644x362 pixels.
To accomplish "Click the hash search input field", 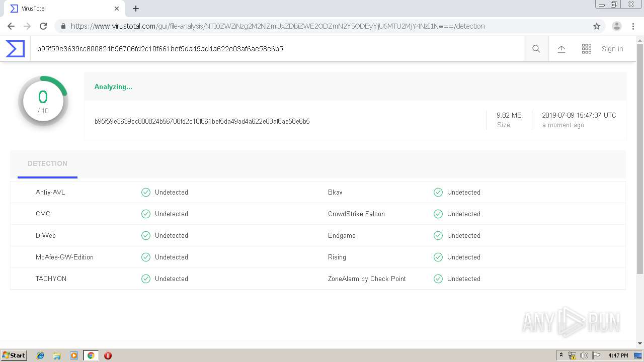I will click(x=277, y=49).
